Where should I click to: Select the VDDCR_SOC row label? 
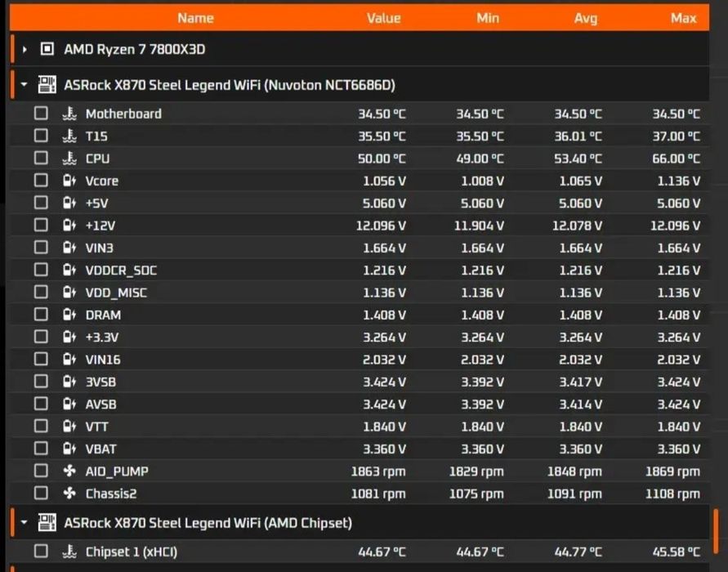point(121,270)
